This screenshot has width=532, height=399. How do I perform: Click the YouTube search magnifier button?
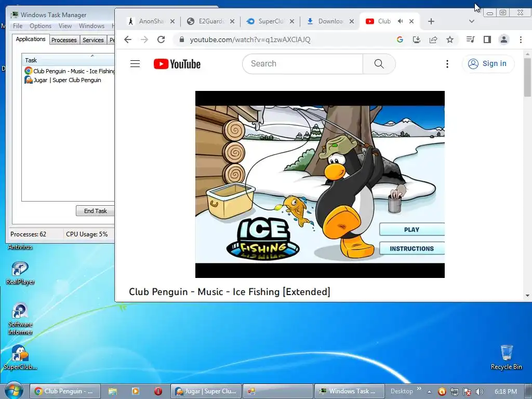pos(379,64)
